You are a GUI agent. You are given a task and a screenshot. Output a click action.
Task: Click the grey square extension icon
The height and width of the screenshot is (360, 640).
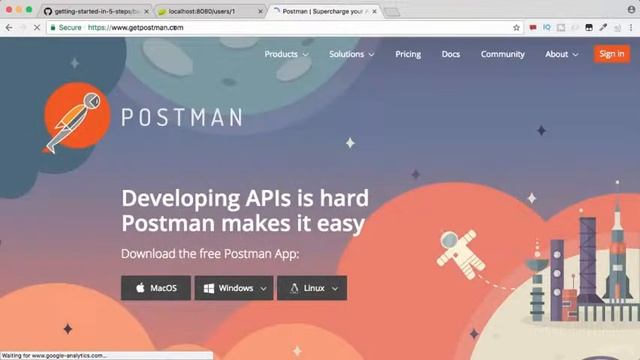(561, 27)
